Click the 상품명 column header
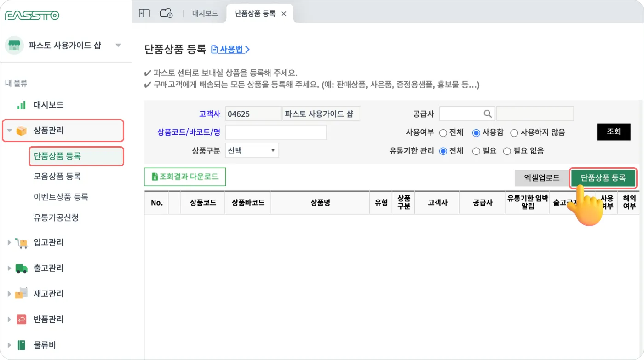 pyautogui.click(x=320, y=203)
